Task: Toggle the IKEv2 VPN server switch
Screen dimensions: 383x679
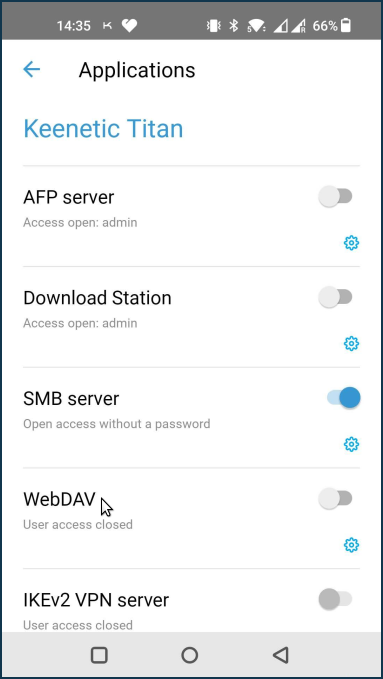Action: [x=335, y=599]
